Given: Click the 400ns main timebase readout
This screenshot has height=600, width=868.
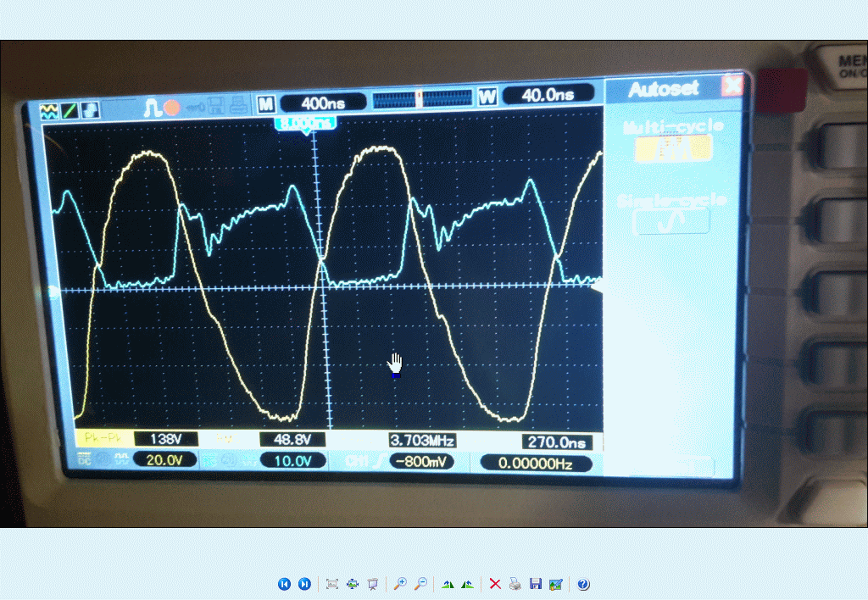Looking at the screenshot, I should point(323,103).
